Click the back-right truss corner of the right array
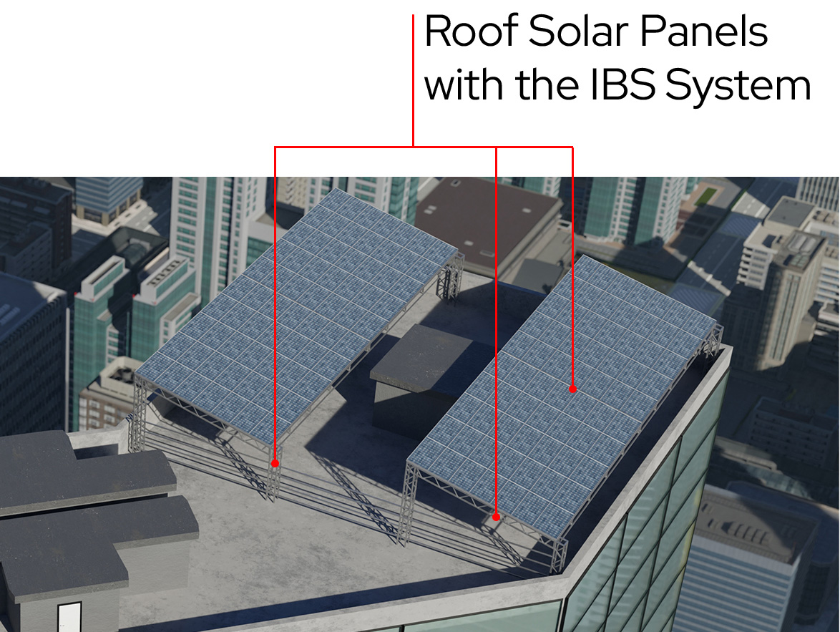This screenshot has width=840, height=632. tap(712, 342)
